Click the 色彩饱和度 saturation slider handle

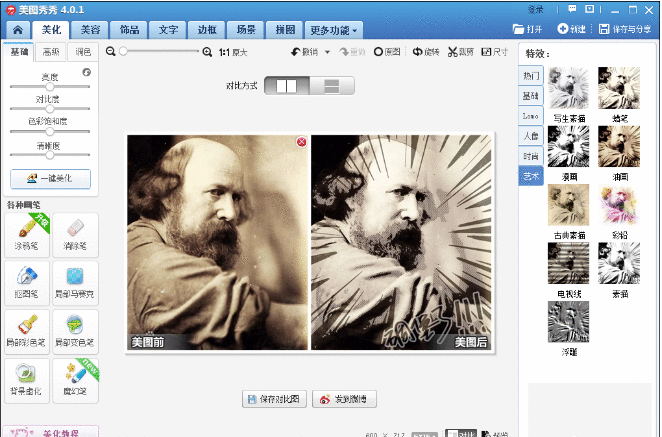coord(50,131)
